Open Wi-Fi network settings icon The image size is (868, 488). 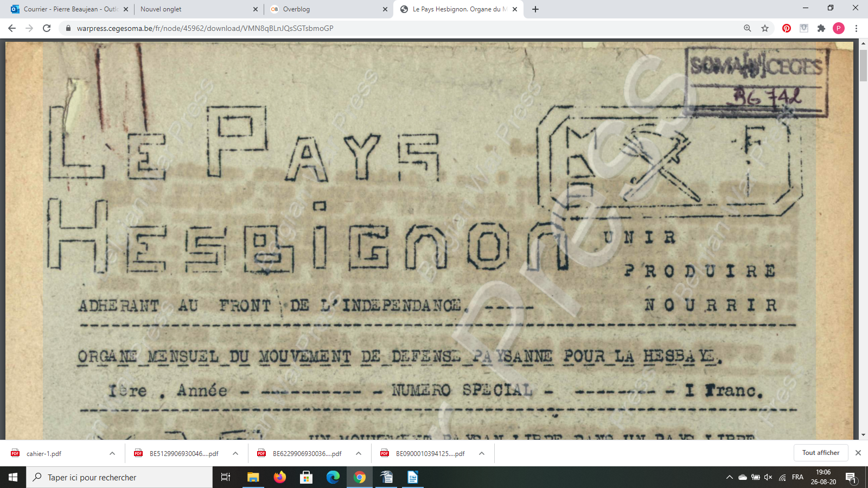(782, 477)
